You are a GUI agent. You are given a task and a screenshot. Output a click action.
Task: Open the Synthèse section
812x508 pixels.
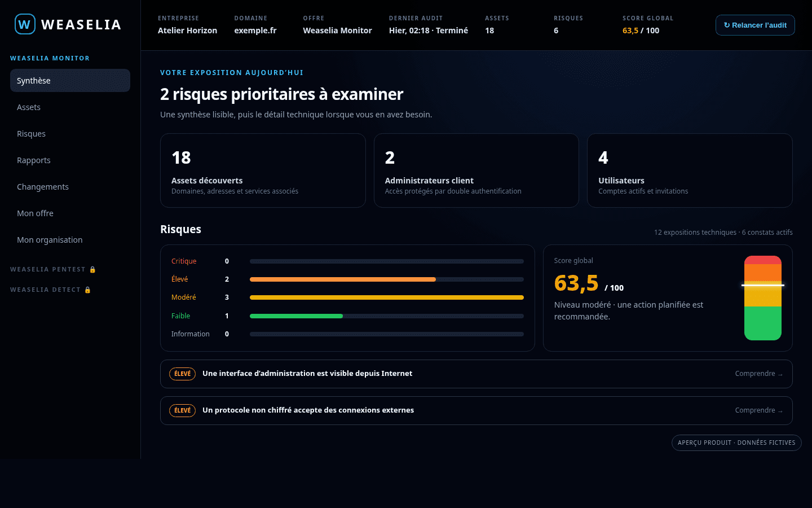(x=70, y=81)
